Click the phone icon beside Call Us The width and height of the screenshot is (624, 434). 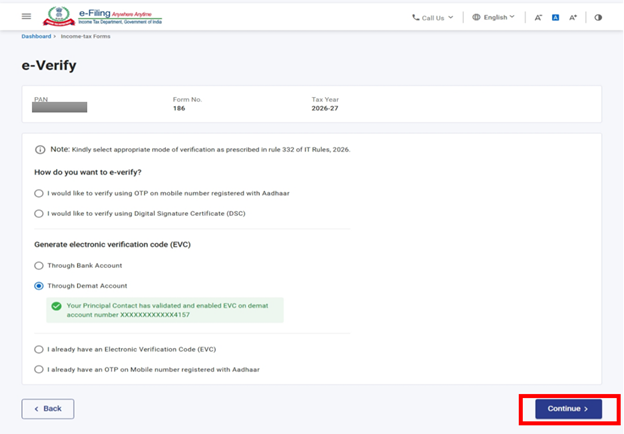[x=416, y=17]
